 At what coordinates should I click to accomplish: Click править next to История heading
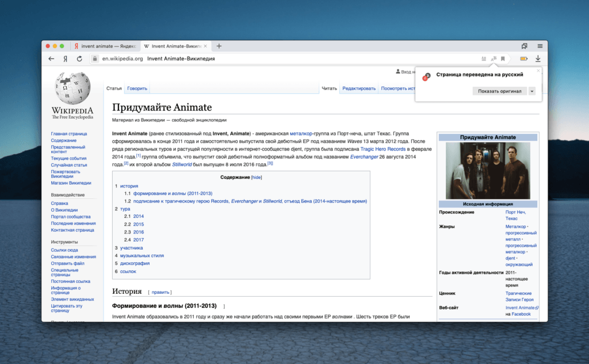pos(160,292)
